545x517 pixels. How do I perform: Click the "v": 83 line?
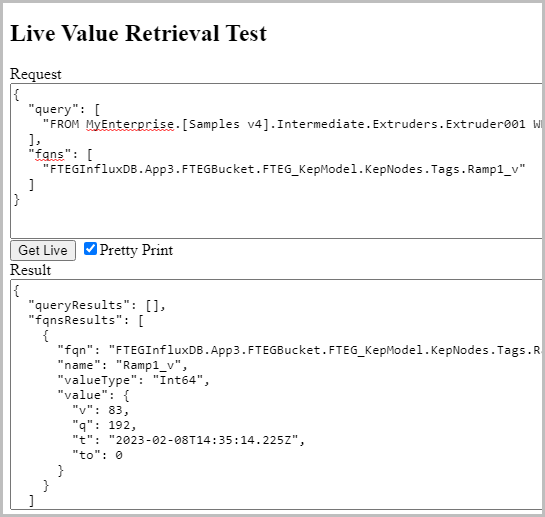coord(100,410)
